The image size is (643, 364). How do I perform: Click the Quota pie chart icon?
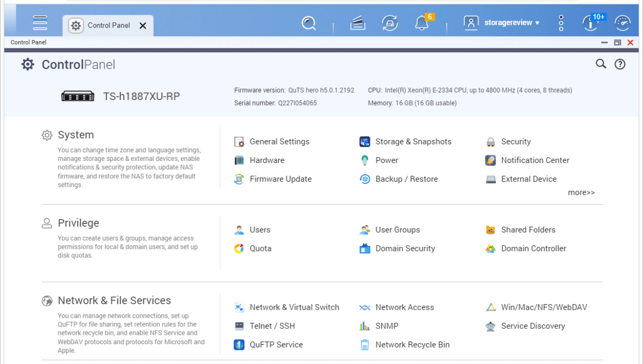pos(239,249)
